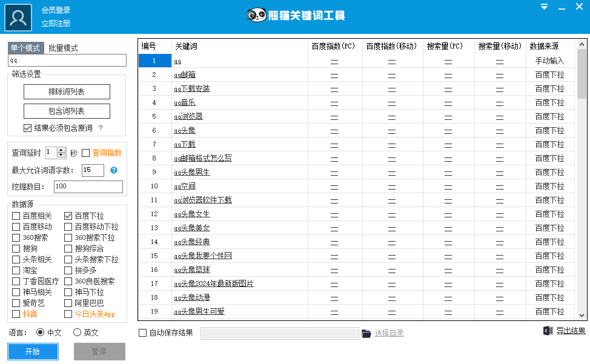Click the Excel export icon
Screen dimensions: 590x364
(x=548, y=331)
